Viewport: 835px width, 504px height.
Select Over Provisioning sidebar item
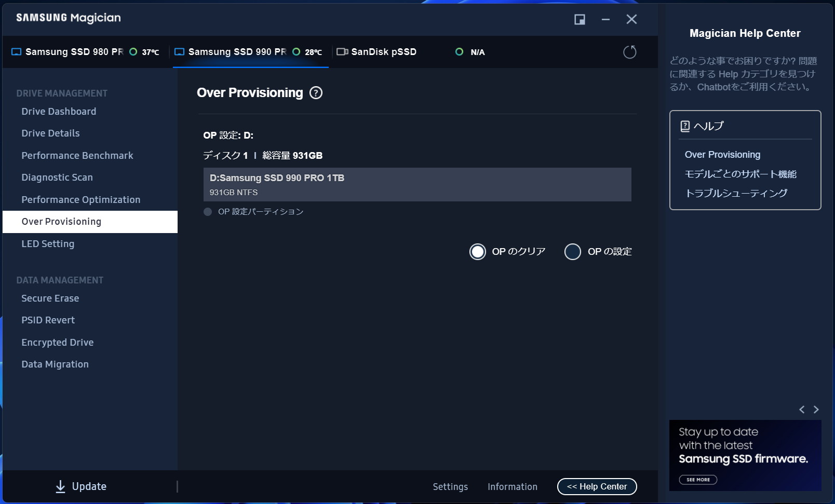coord(90,222)
